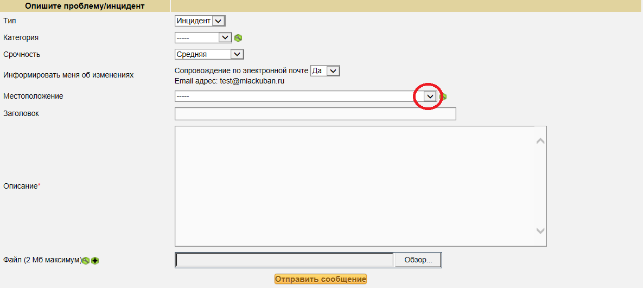
Task: Click the Информировать меня об изменениях label
Action: click(68, 75)
